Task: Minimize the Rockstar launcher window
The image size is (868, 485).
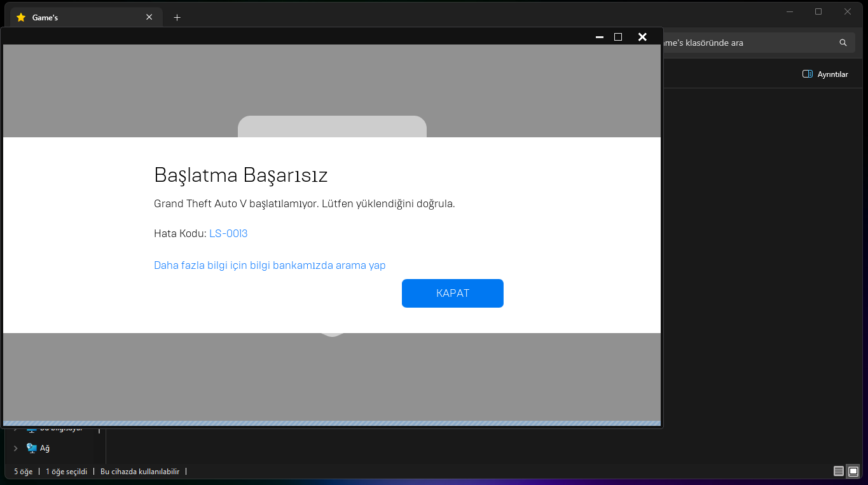Action: (599, 37)
